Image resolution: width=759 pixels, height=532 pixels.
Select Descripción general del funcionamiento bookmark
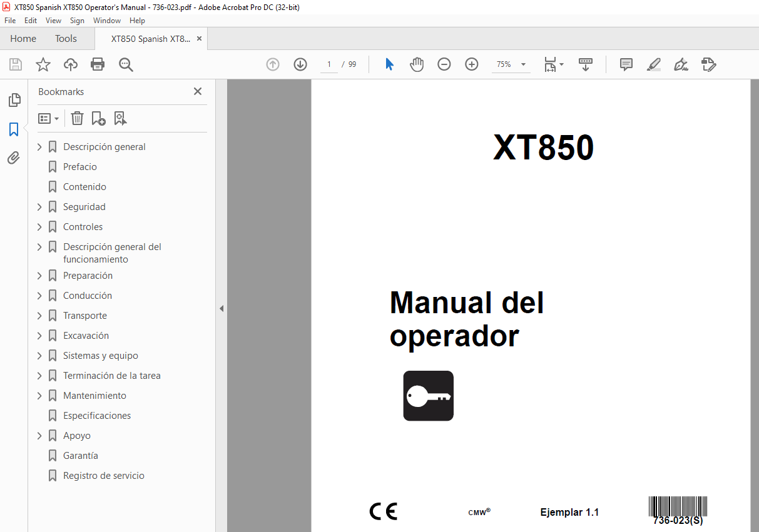[112, 253]
